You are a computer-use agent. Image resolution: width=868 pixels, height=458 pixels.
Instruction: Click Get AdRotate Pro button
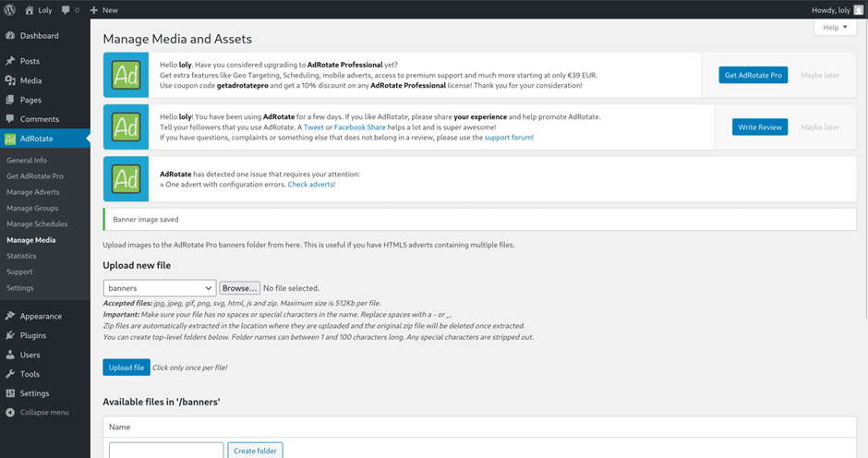[x=753, y=76]
